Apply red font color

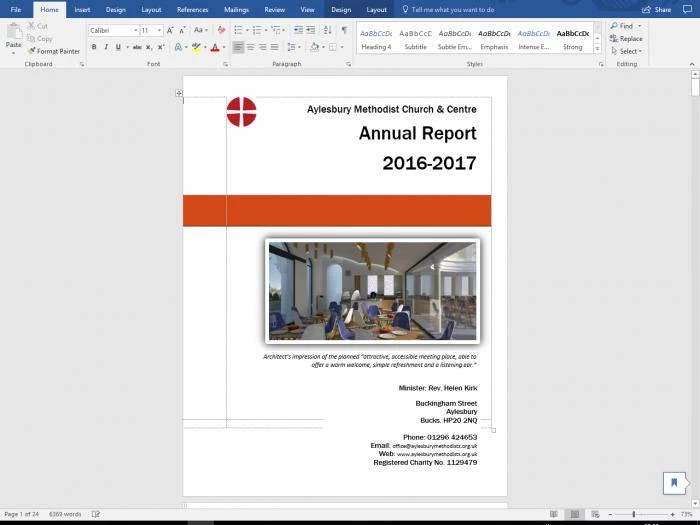pyautogui.click(x=215, y=47)
